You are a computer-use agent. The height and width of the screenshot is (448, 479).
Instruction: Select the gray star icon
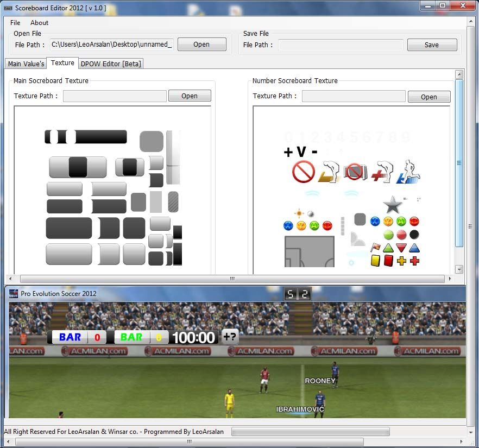click(x=392, y=205)
